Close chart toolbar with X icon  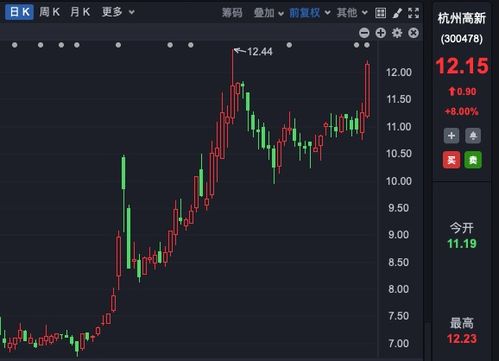(x=413, y=33)
